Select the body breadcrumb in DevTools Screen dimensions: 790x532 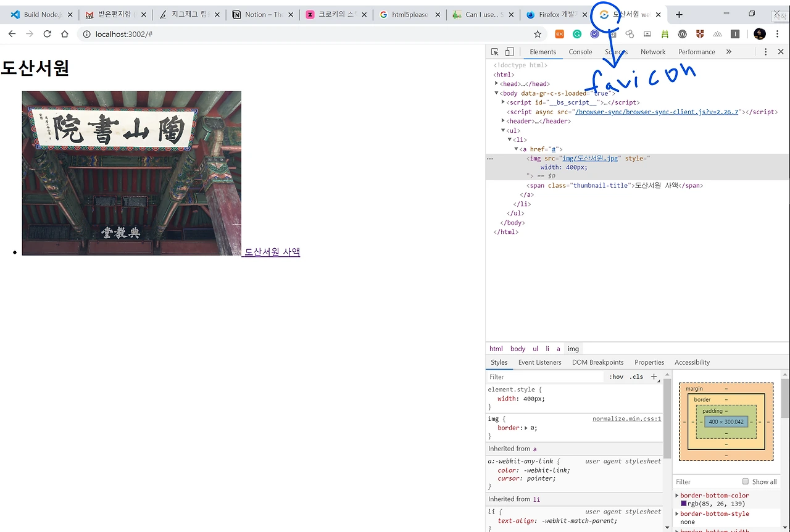[x=518, y=349]
